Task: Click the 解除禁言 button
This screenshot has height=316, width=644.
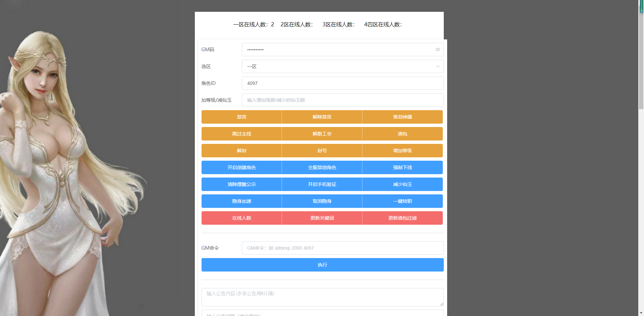Action: [x=322, y=117]
